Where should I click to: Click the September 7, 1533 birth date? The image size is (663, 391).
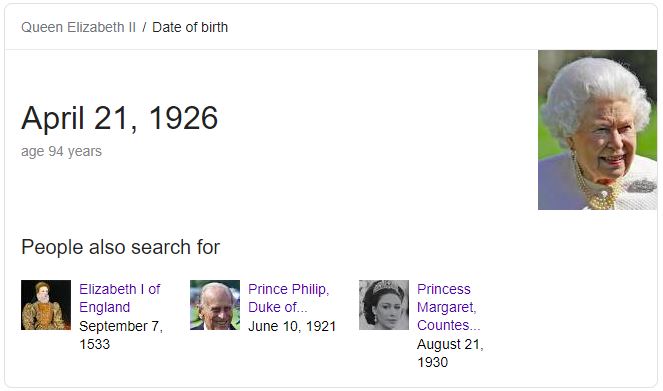pyautogui.click(x=121, y=335)
